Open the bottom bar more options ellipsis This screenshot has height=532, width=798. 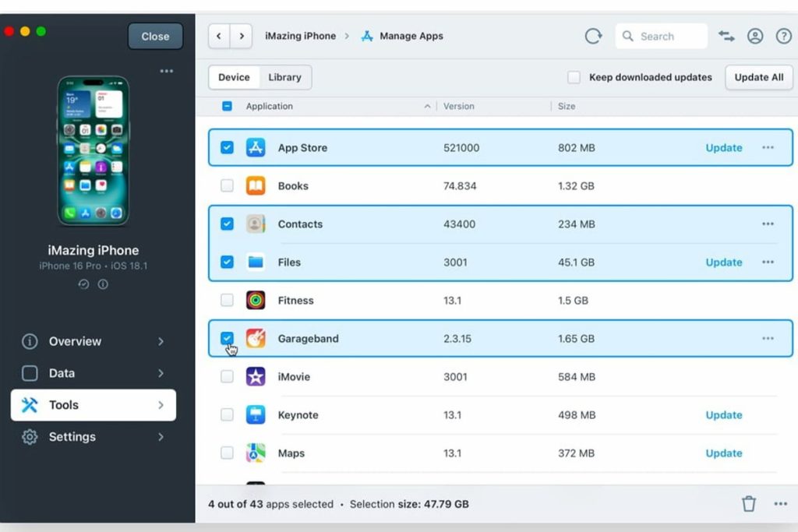coord(781,503)
